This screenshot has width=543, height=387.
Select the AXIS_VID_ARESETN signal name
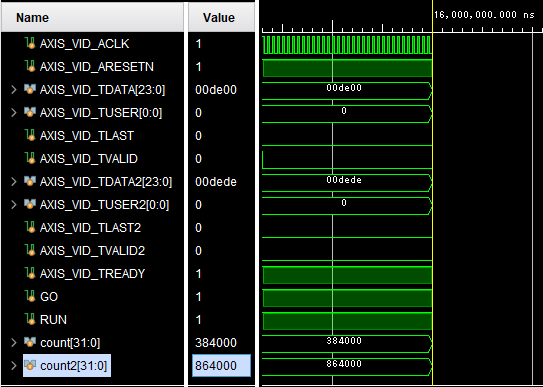click(97, 67)
